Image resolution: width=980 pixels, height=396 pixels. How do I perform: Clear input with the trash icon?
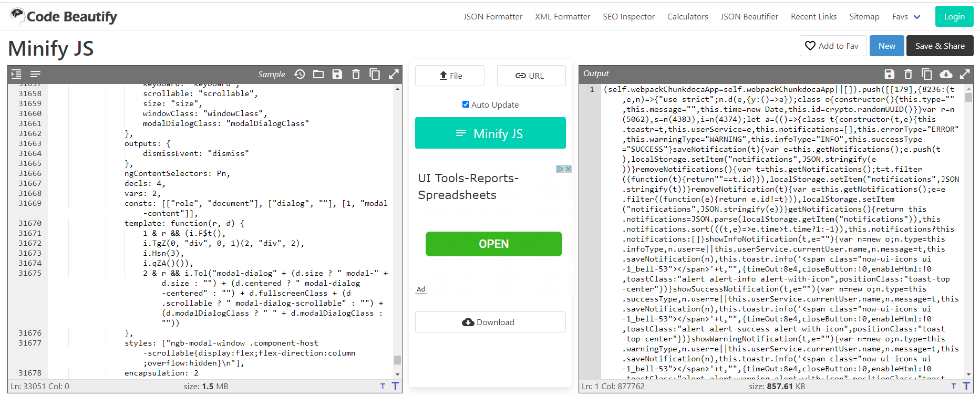tap(356, 74)
